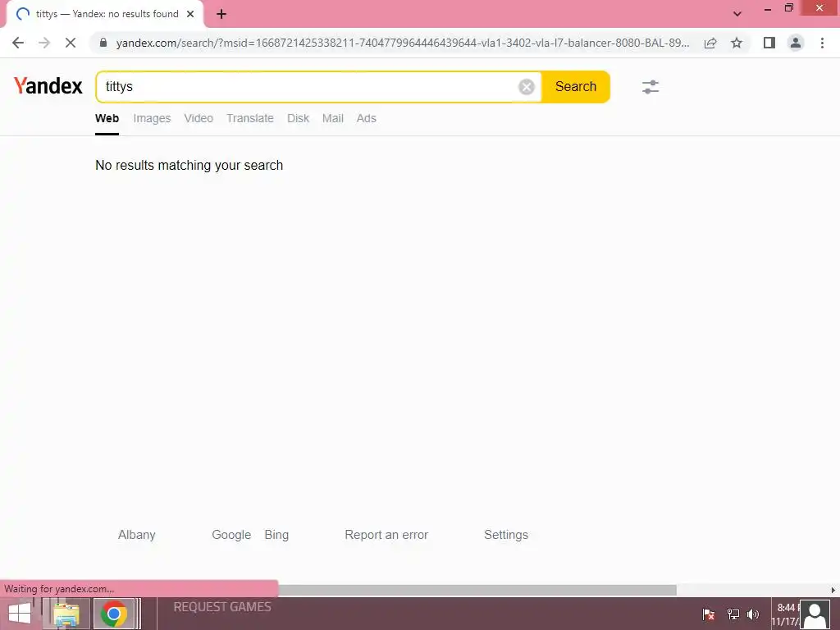Open the Disk tab
This screenshot has width=840, height=630.
tap(299, 118)
